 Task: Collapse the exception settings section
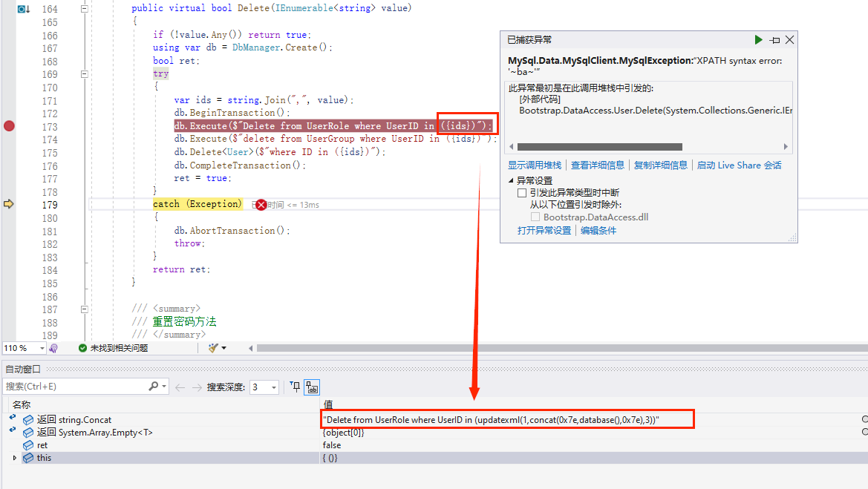[511, 180]
